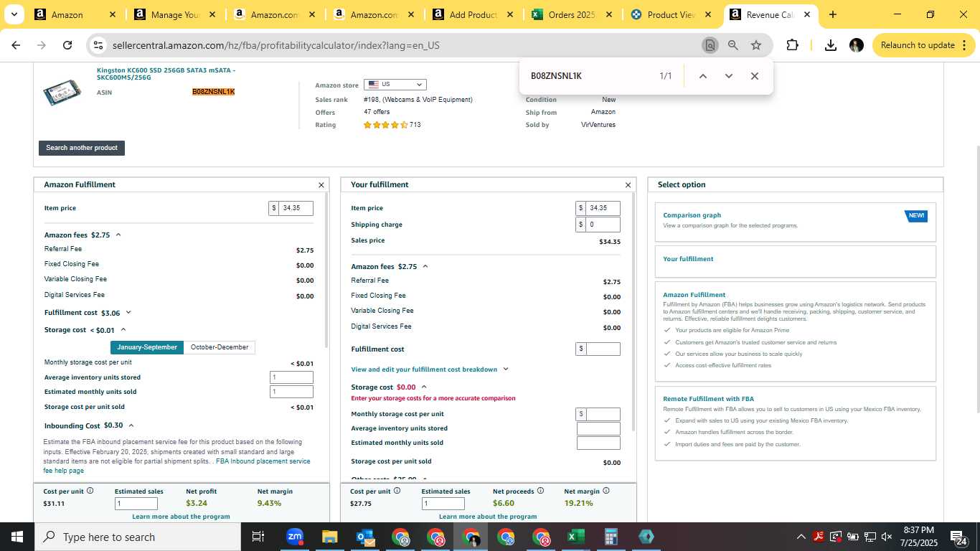Collapse Inbounding Cost $0.30 section

(131, 425)
